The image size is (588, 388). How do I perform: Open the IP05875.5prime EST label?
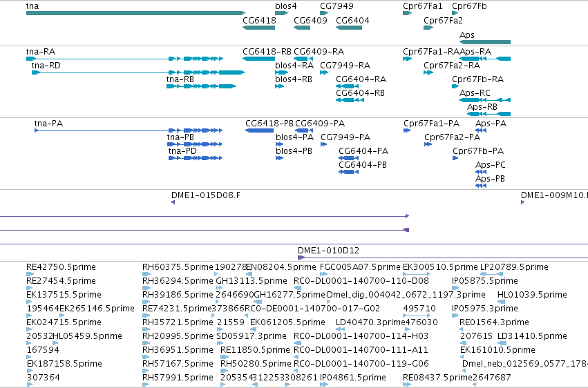pos(485,281)
